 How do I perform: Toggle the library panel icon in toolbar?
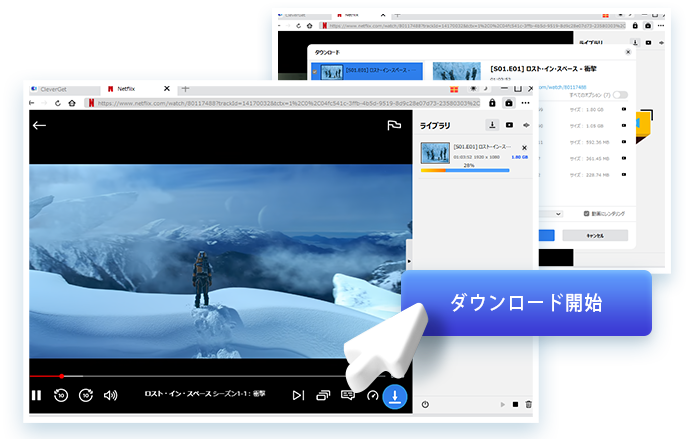509,103
